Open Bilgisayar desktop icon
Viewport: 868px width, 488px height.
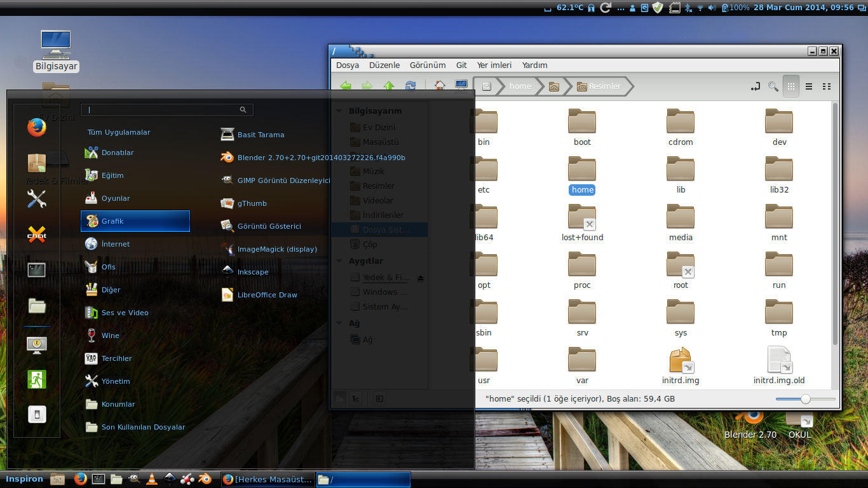tap(56, 50)
